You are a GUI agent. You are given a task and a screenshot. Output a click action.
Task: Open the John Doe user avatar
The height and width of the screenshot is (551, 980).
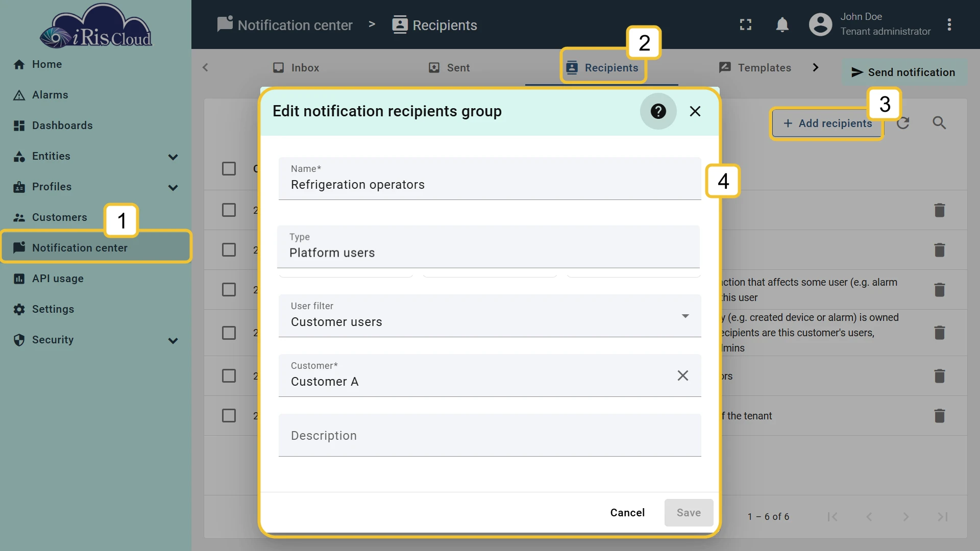click(x=820, y=24)
